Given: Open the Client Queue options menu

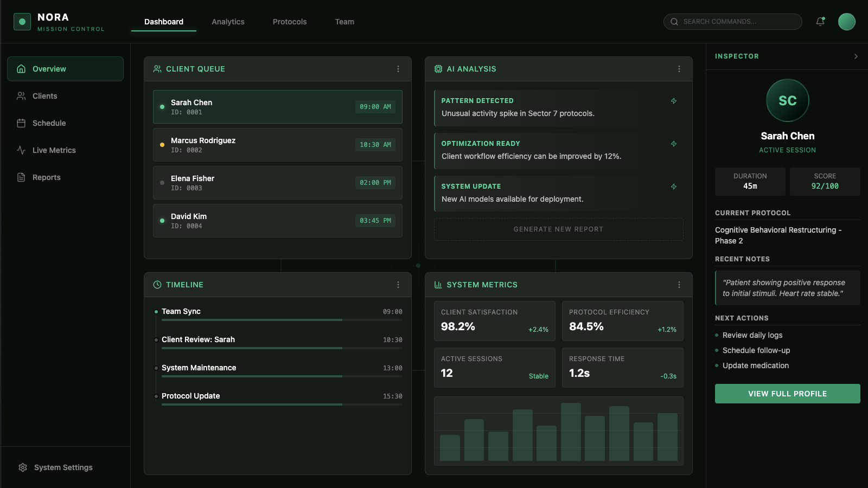Looking at the screenshot, I should [398, 69].
